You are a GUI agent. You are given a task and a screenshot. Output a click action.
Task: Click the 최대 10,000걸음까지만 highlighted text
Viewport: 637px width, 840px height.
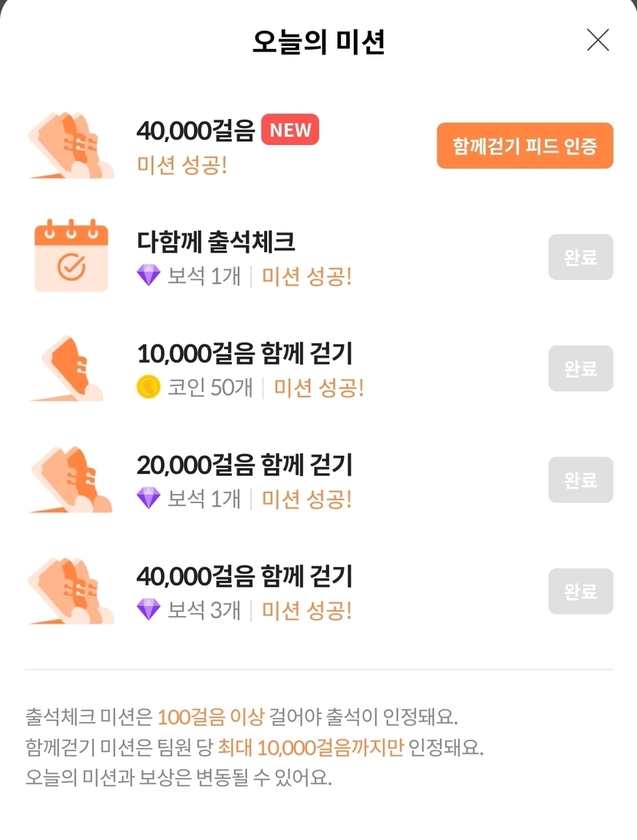click(x=310, y=746)
